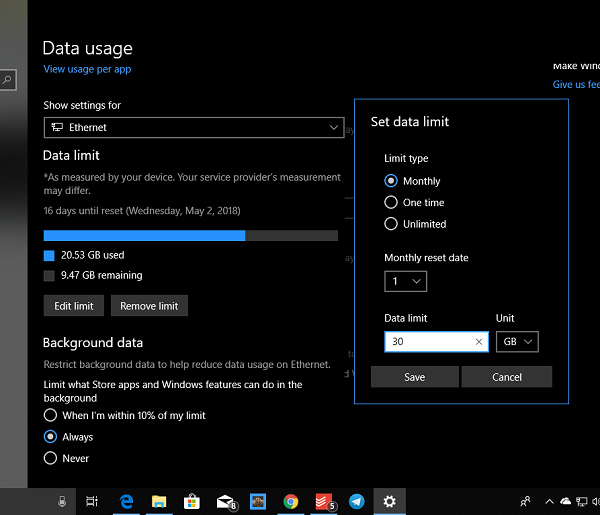This screenshot has width=600, height=515.
Task: Click the '16 days until reset' text
Action: point(142,211)
